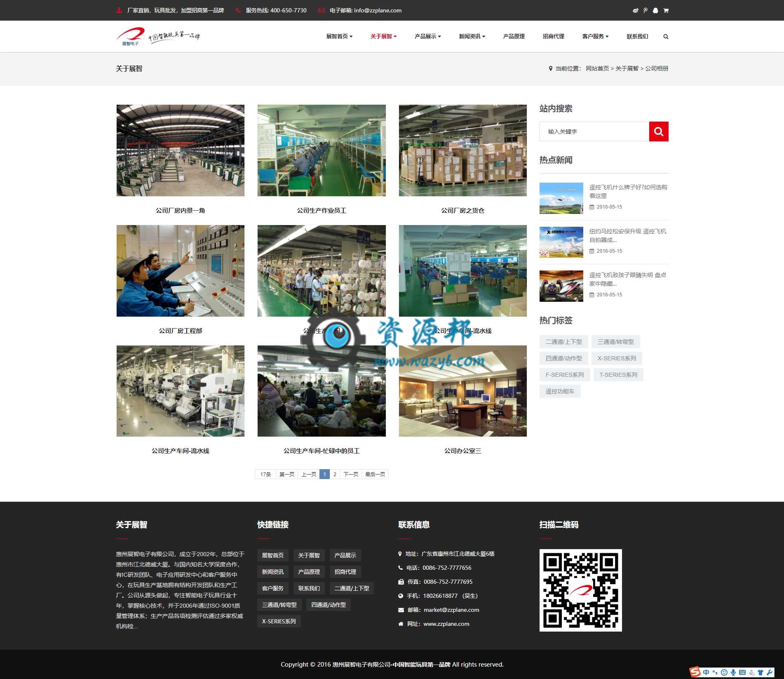The height and width of the screenshot is (679, 784).
Task: Open the Sogou emoji smiley icon
Action: tap(724, 672)
